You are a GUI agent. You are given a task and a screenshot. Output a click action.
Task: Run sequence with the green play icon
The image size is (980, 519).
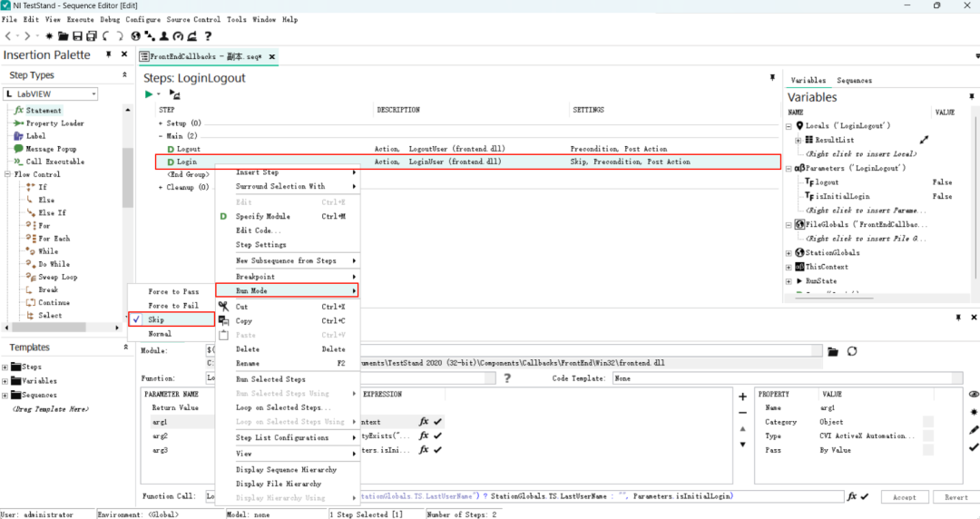coord(149,94)
